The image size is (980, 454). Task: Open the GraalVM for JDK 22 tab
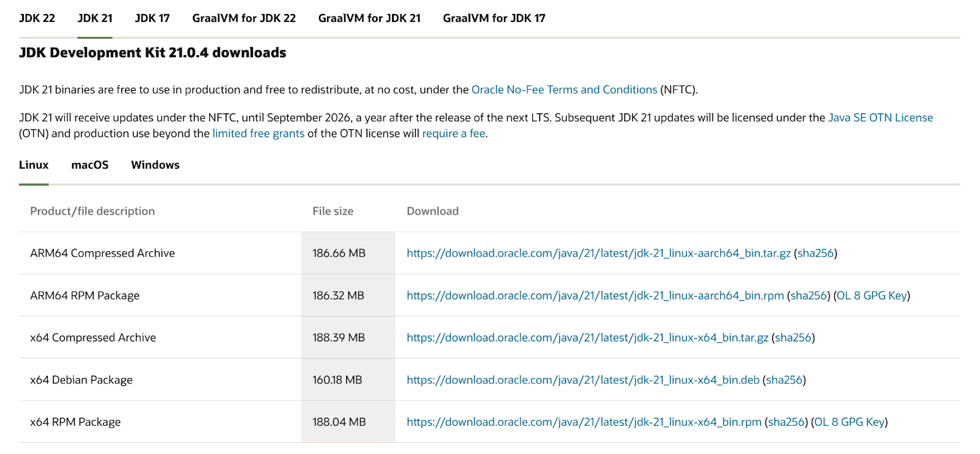click(244, 18)
